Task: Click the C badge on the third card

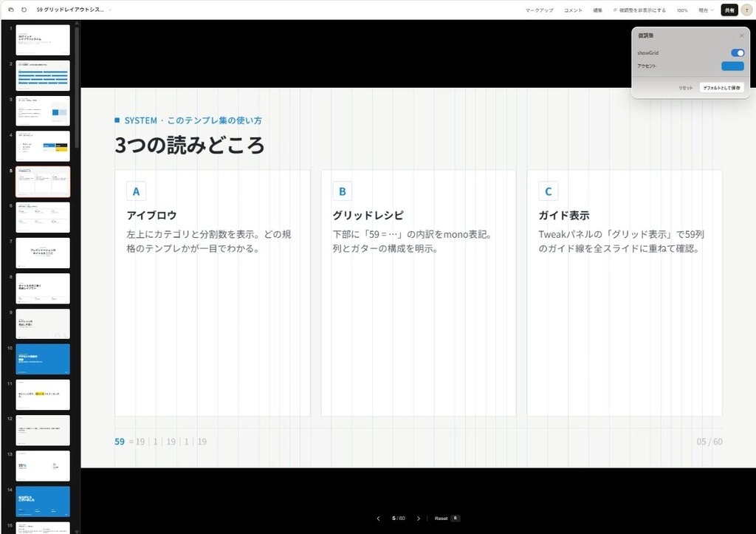Action: click(x=549, y=191)
